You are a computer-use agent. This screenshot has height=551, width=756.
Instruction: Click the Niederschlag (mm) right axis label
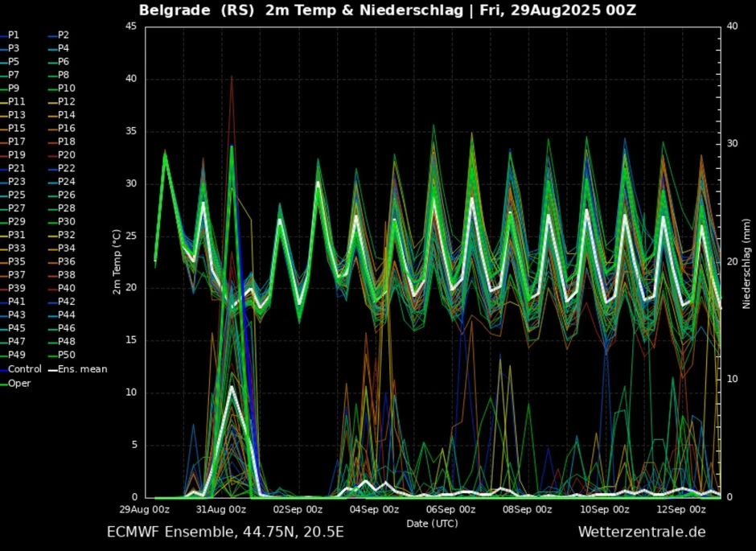click(x=746, y=264)
